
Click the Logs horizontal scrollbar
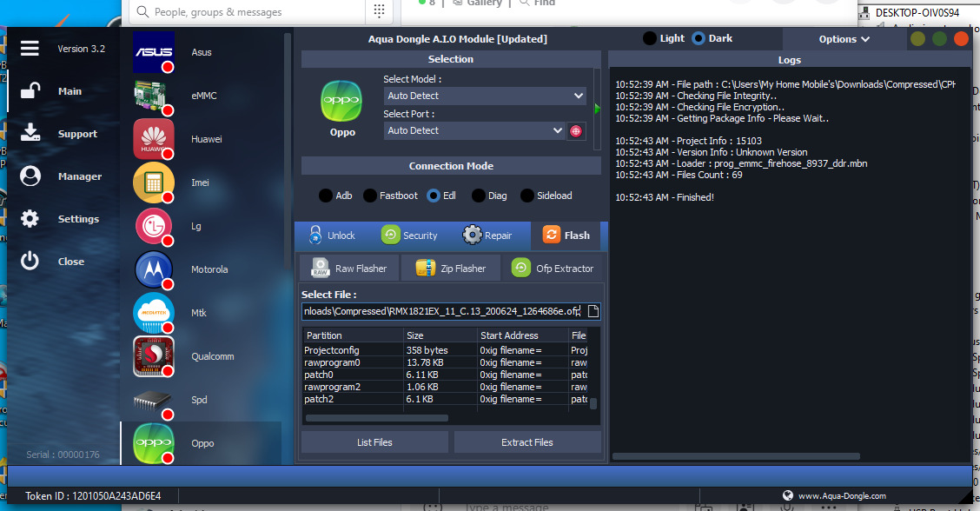[x=736, y=456]
